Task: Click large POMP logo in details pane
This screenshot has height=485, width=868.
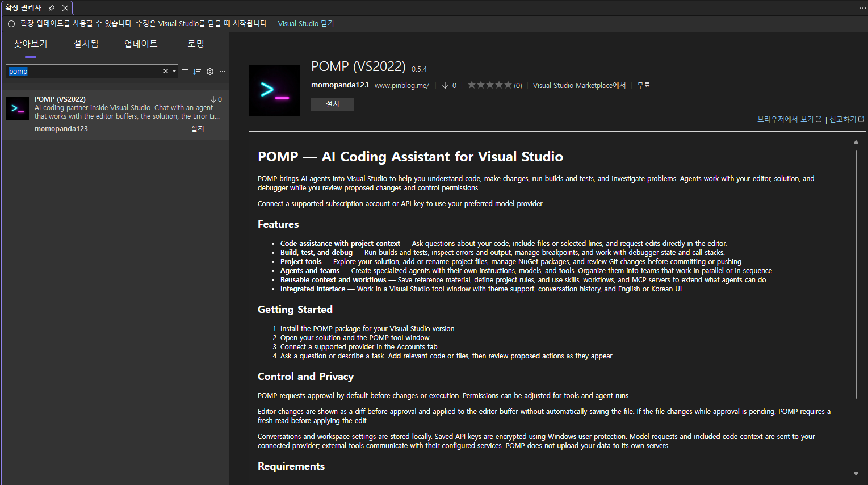Action: tap(274, 90)
